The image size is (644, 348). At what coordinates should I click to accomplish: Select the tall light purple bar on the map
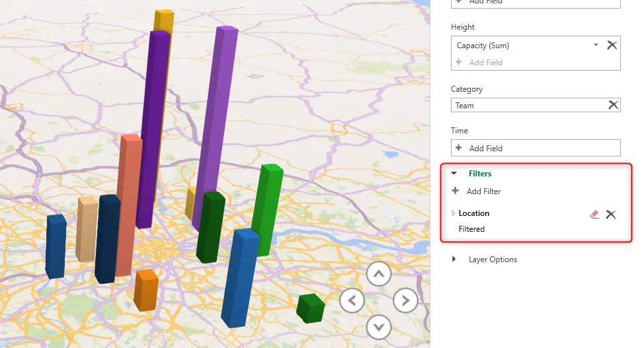click(x=216, y=127)
